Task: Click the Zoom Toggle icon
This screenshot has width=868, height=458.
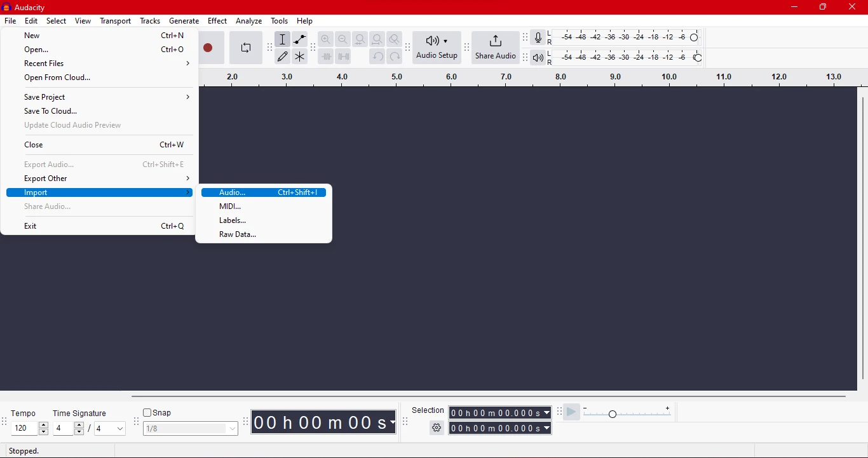Action: coord(395,39)
